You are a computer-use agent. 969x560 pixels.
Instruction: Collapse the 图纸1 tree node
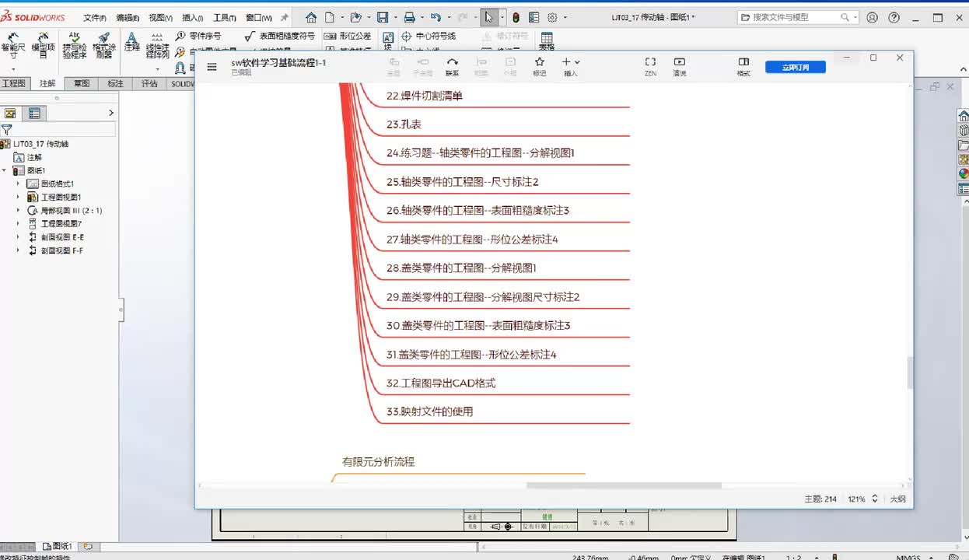pos(5,170)
